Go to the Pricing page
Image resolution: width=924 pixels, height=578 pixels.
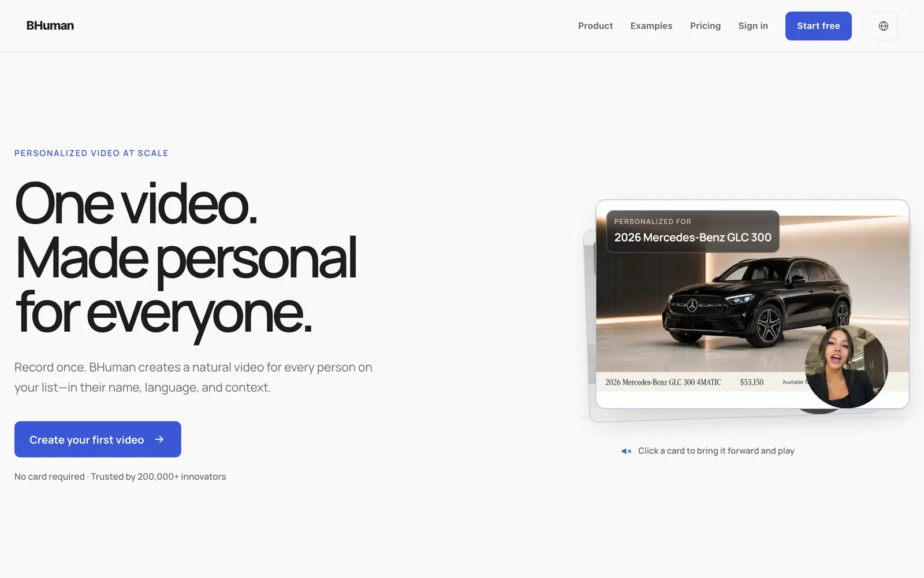coord(705,26)
